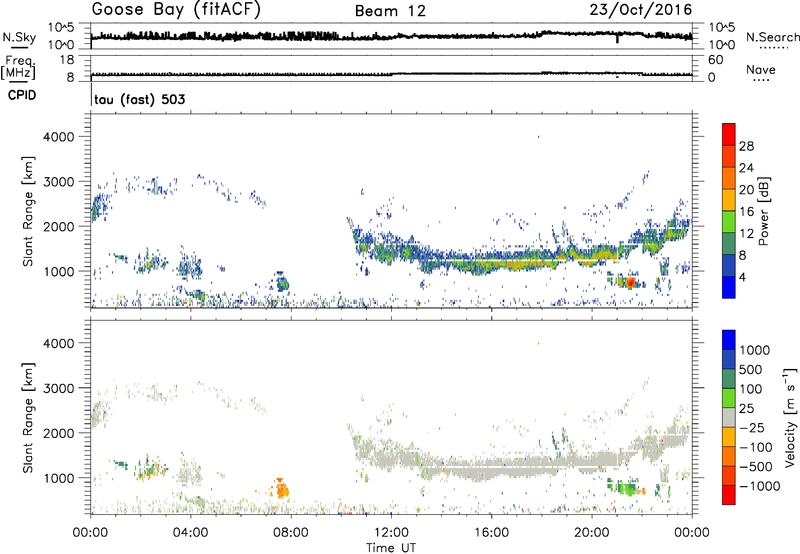
Task: Click the -1000 label on Velocity colorbar
Action: (759, 486)
